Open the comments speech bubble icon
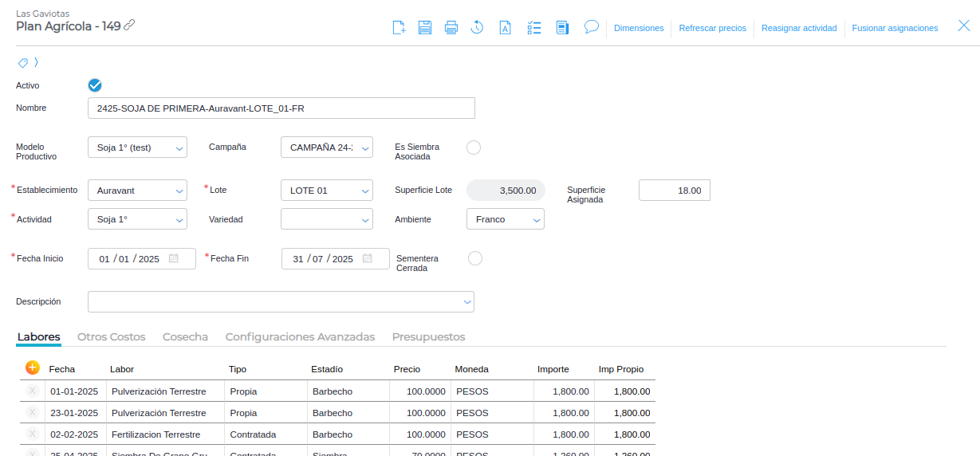 pos(591,27)
